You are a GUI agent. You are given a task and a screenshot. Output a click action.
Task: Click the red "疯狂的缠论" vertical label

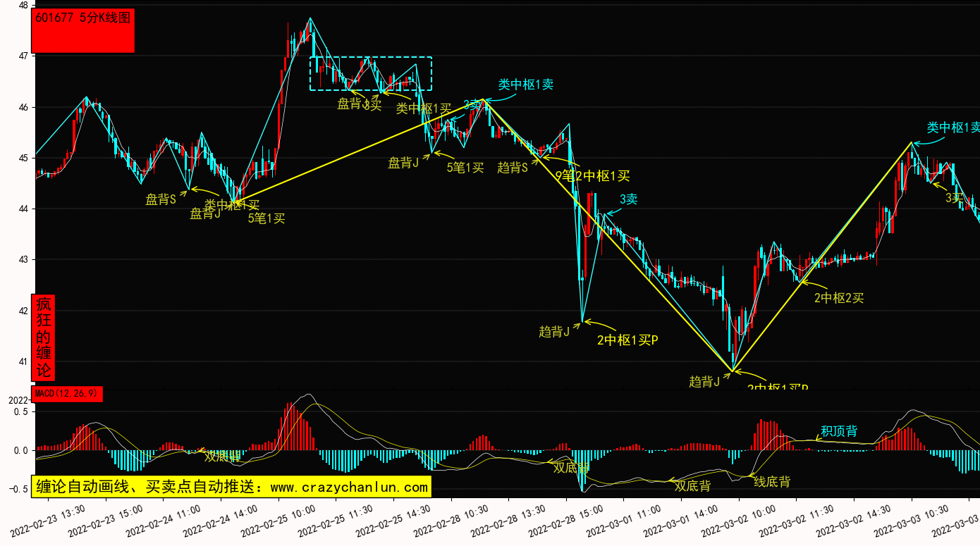tap(43, 337)
